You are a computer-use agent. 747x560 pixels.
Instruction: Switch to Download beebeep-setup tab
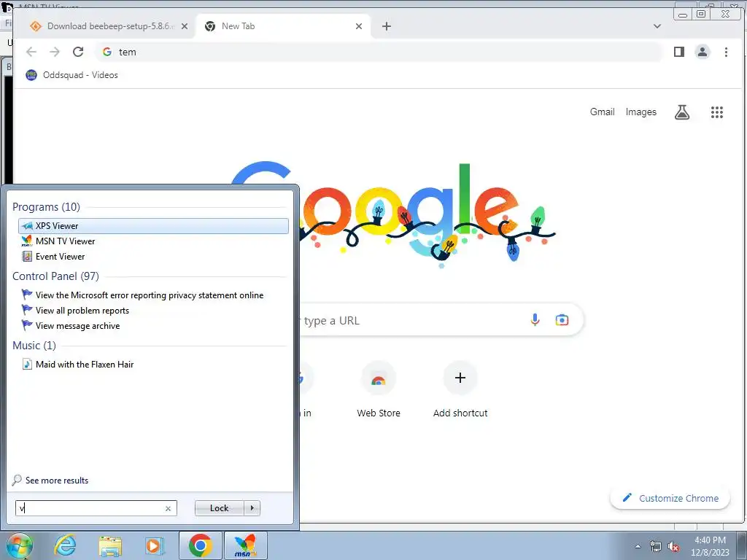[105, 26]
